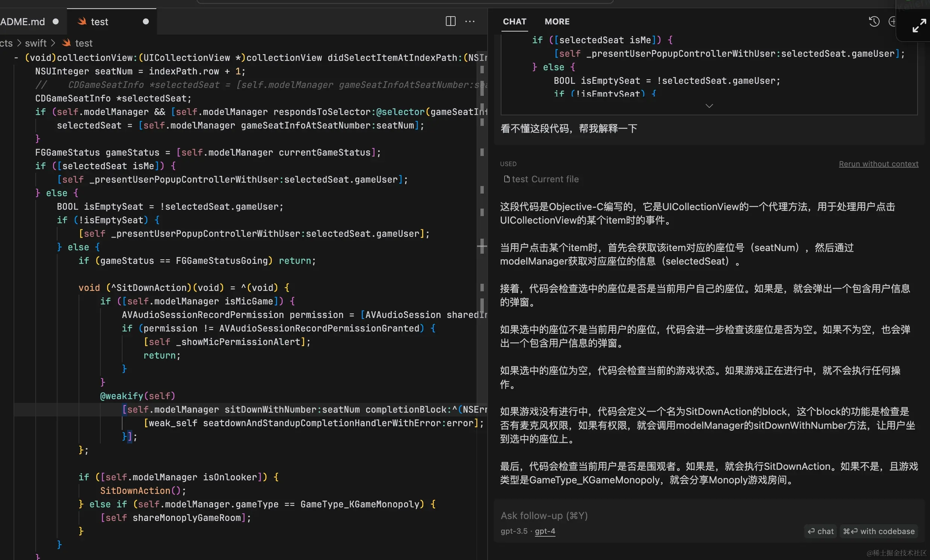The image size is (930, 560).
Task: Select the gpt-4 model option
Action: [545, 531]
